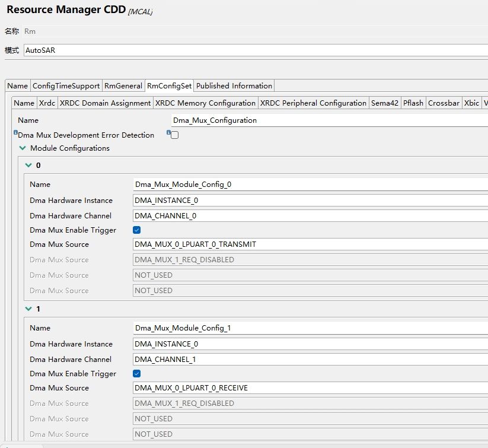488x448 pixels.
Task: Enable Dma Mux Development Error Detection checkbox
Action: click(x=175, y=135)
